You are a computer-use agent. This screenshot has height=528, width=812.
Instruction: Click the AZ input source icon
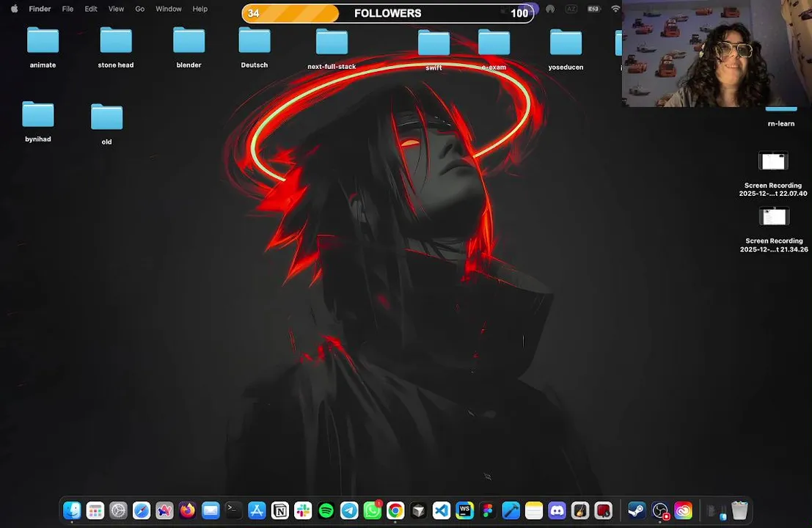pyautogui.click(x=571, y=9)
